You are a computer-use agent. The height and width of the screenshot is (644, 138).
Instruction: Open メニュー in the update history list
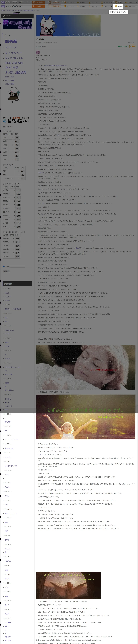point(8,297)
